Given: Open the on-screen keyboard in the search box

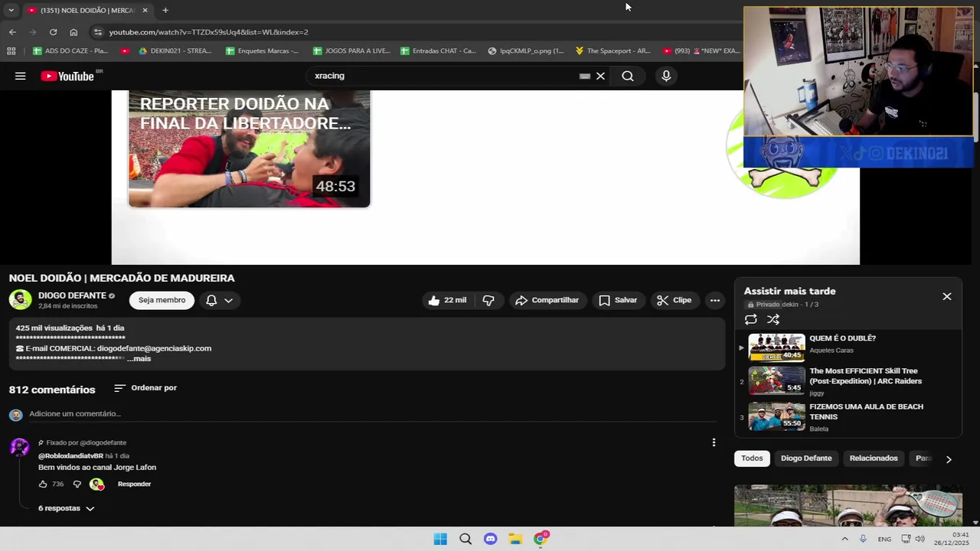Looking at the screenshot, I should click(x=585, y=76).
